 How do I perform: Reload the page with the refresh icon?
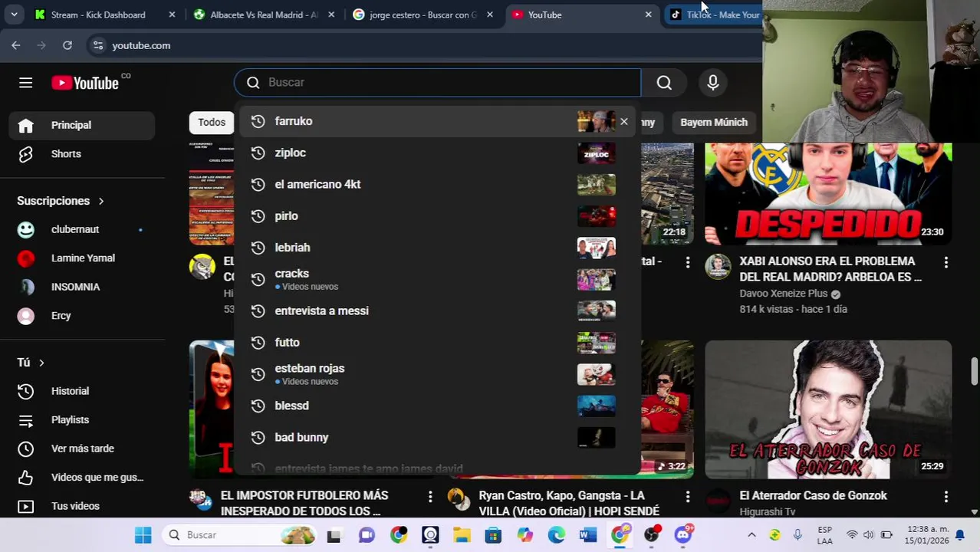(x=67, y=45)
